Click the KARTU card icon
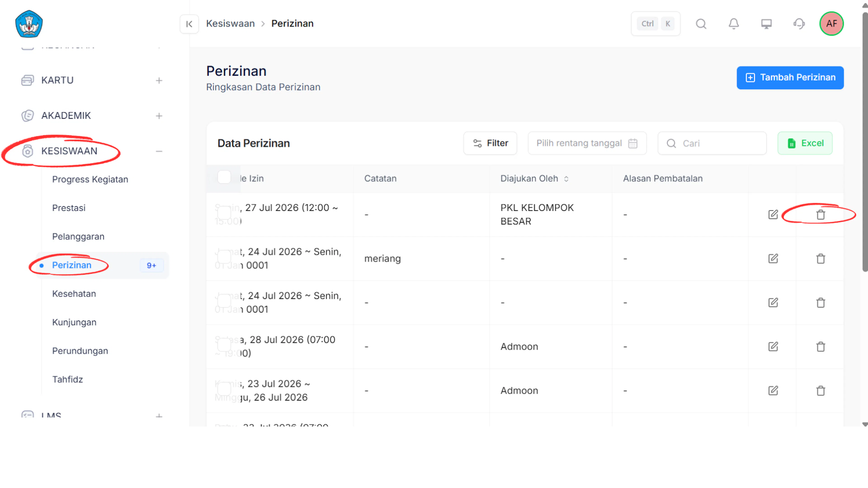 [27, 80]
